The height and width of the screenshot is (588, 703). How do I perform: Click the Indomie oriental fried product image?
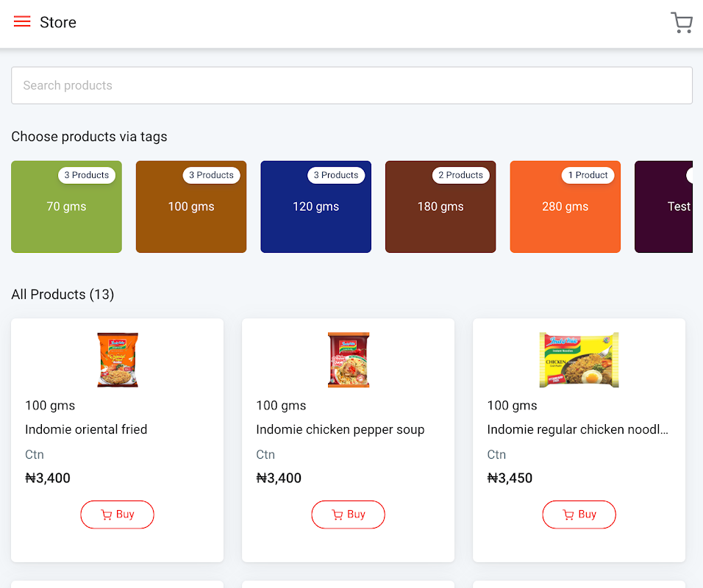point(118,359)
